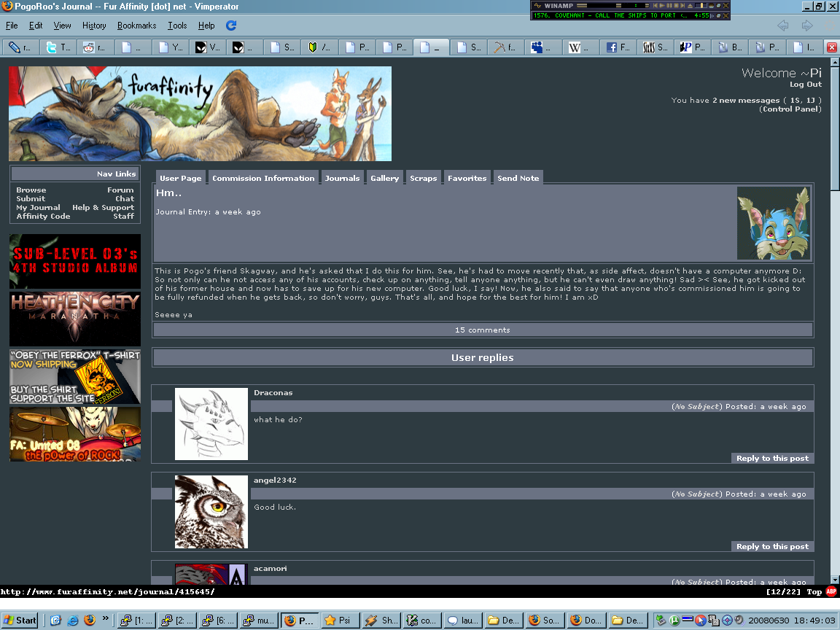Click the Browse nav link
Screen dimensions: 840x630
31,190
